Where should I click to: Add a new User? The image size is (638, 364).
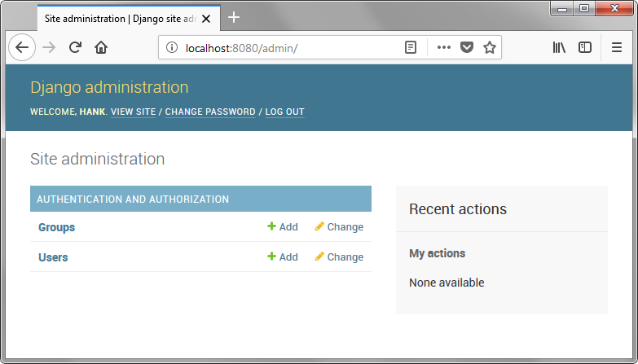tap(283, 257)
